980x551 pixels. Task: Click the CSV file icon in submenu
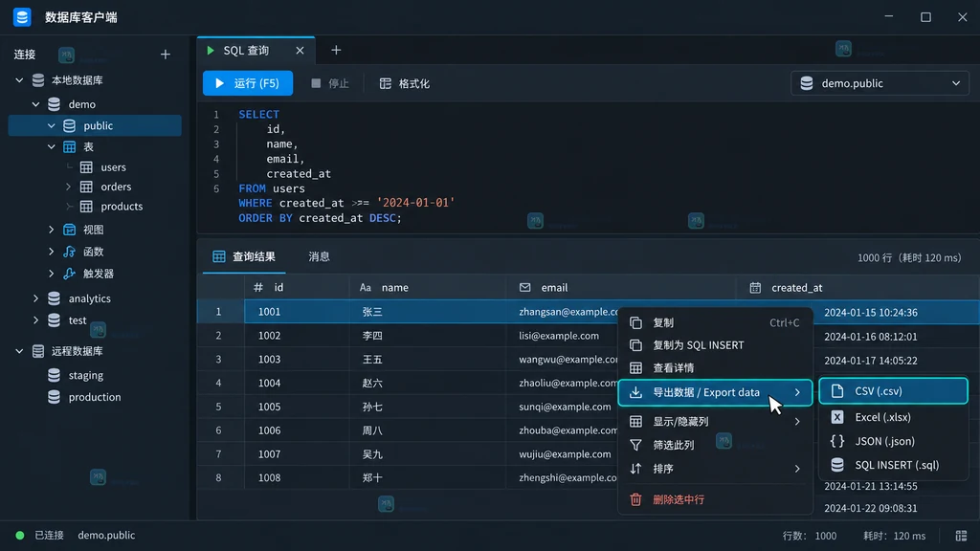[836, 391]
